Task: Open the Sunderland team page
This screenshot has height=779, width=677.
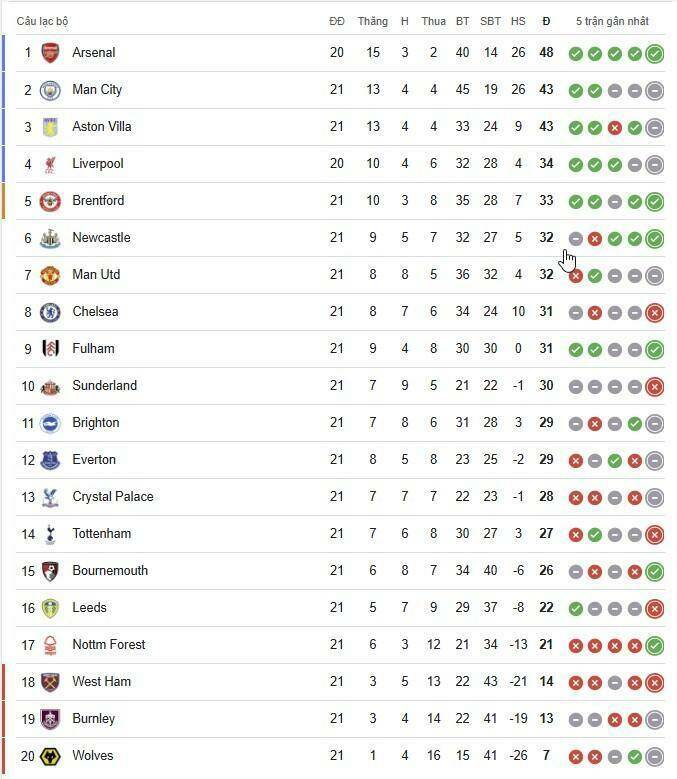Action: (104, 386)
